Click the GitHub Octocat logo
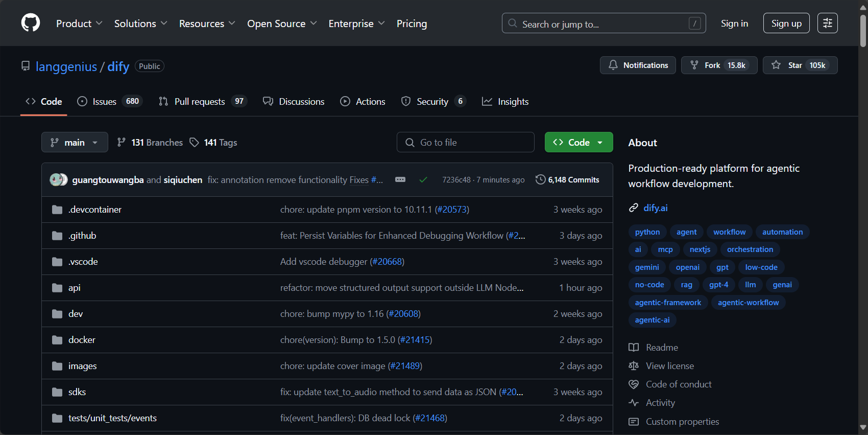 coord(31,23)
